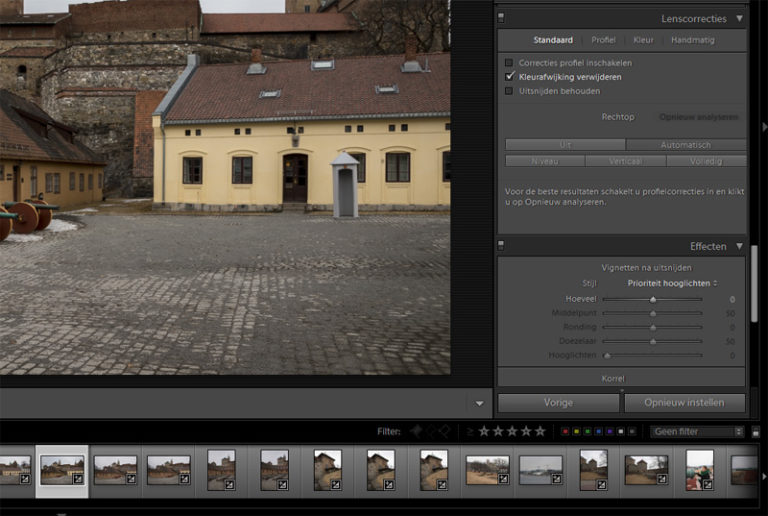
Task: Filter by rejected photos flag icon
Action: (444, 431)
